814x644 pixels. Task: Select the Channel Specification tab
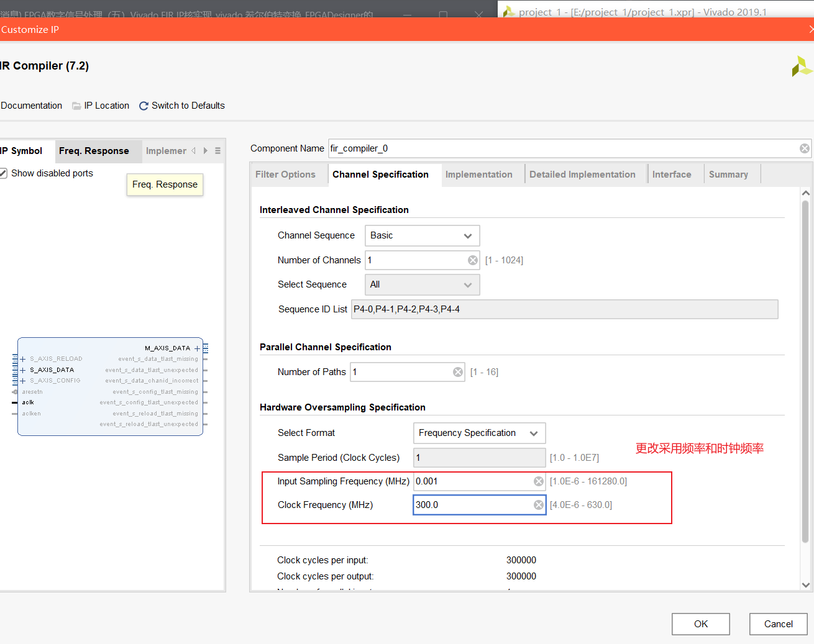click(x=380, y=175)
